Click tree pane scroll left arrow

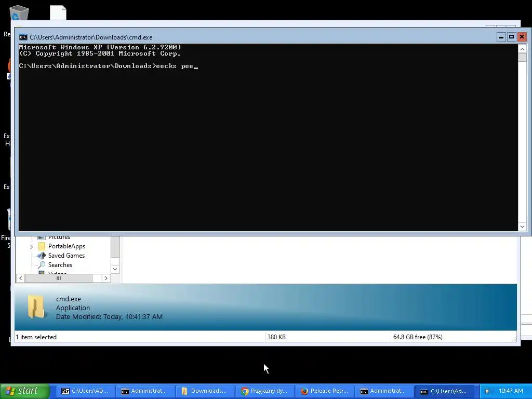(20, 278)
